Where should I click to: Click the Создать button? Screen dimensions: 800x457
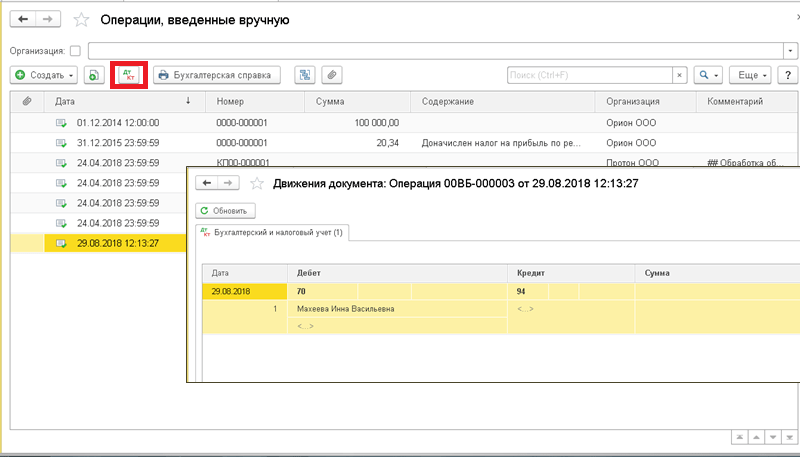tap(44, 75)
